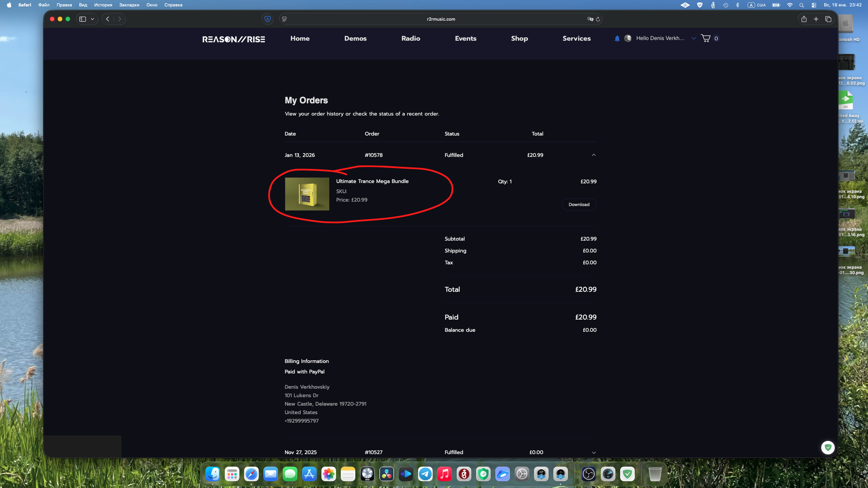Click the privacy shield icon in toolbar
Screen dimensions: 868x488
pyautogui.click(x=268, y=19)
